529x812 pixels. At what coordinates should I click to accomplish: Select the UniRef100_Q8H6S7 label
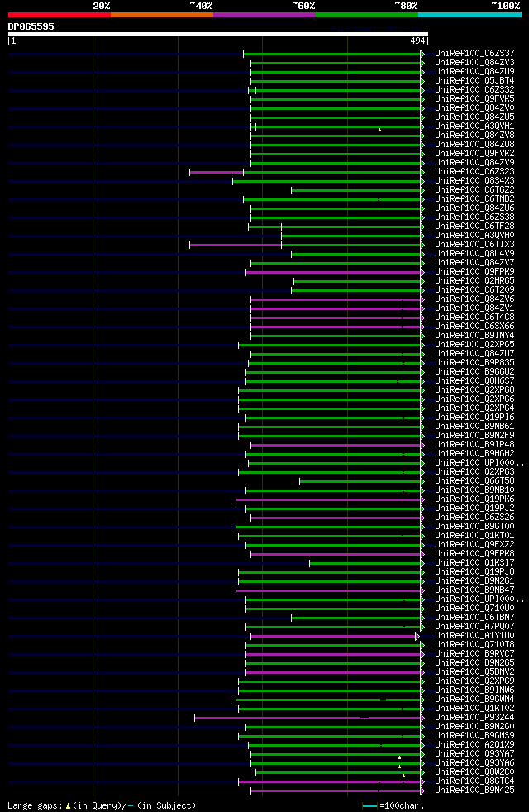(474, 381)
